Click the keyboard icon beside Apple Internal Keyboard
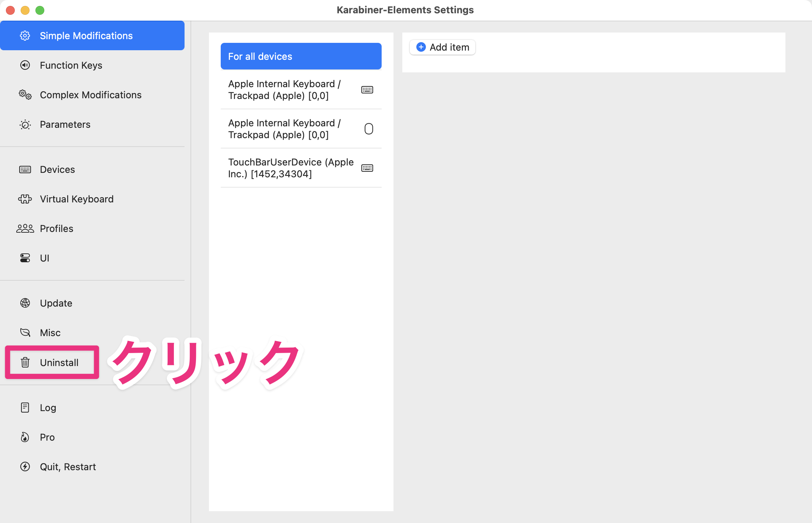812x523 pixels. (x=367, y=89)
